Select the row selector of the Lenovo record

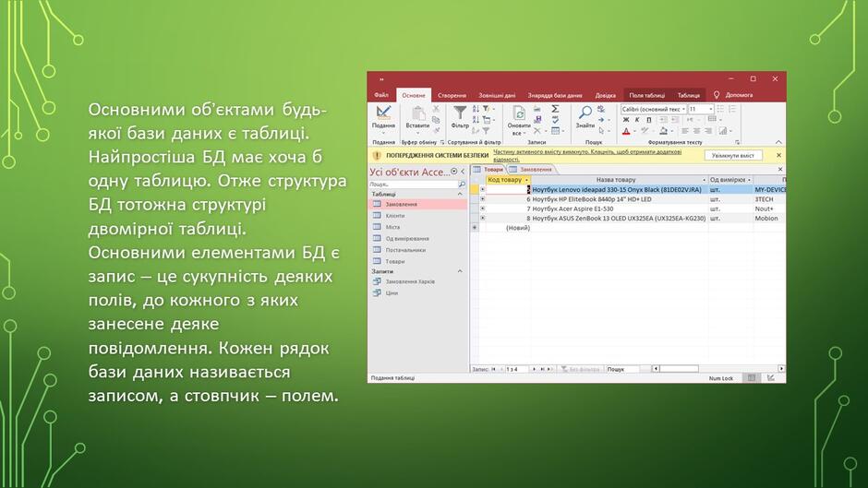coord(475,189)
